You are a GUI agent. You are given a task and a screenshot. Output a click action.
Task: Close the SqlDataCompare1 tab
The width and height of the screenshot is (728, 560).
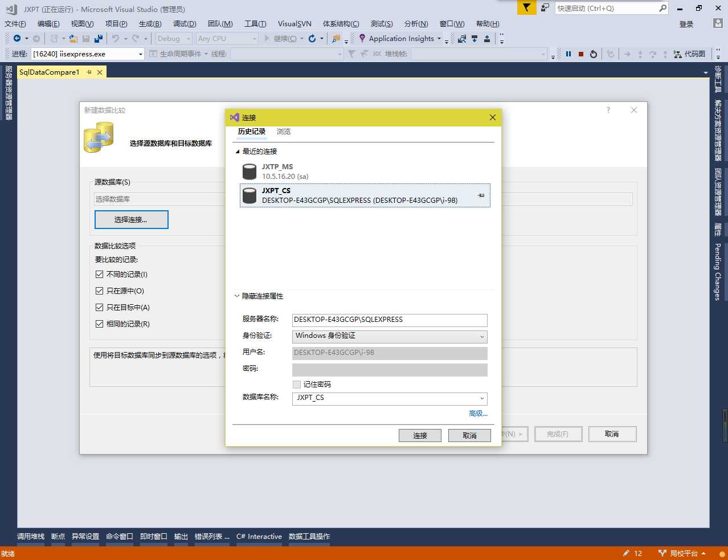click(100, 72)
